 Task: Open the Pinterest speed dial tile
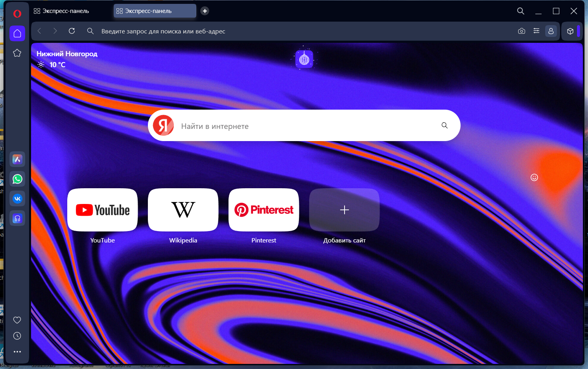point(264,210)
